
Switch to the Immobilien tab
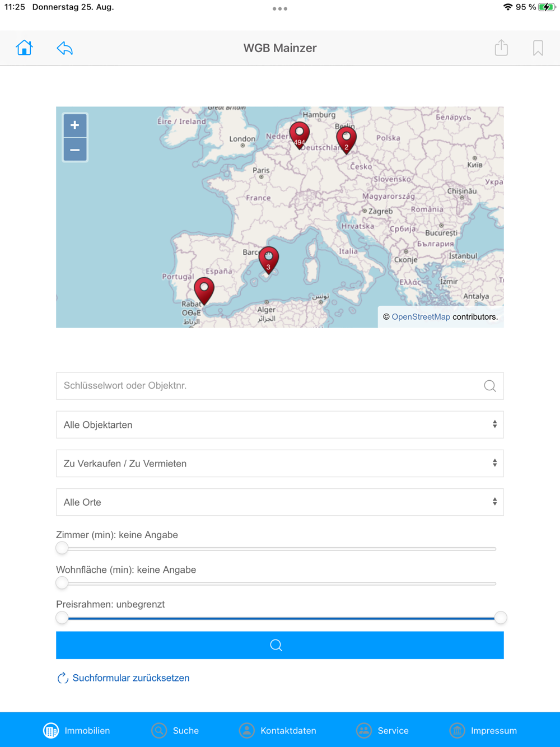pyautogui.click(x=77, y=730)
